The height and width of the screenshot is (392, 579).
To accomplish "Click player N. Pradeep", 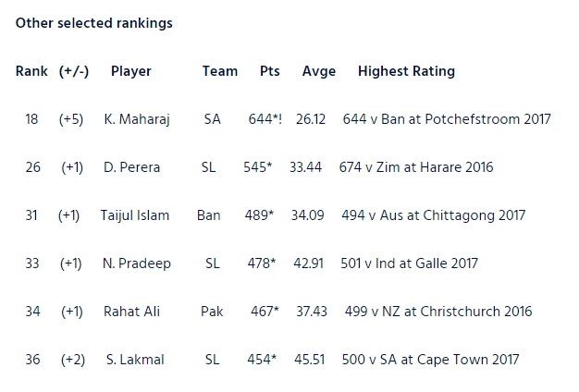I will click(x=137, y=263).
